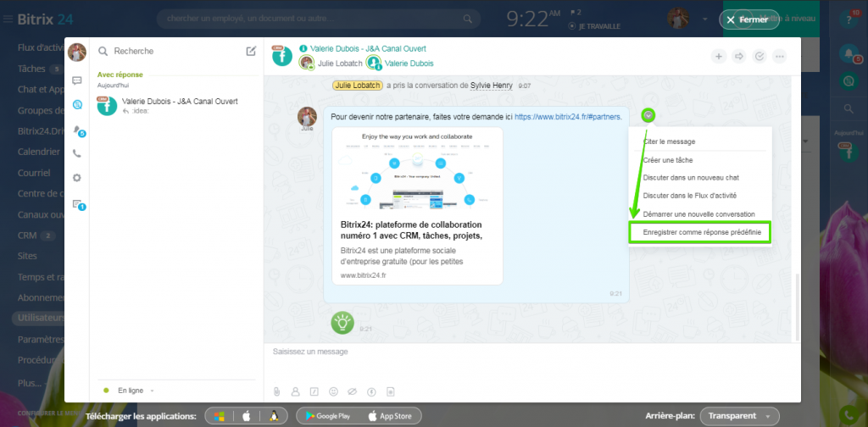Click the Windows app download icon

click(220, 416)
